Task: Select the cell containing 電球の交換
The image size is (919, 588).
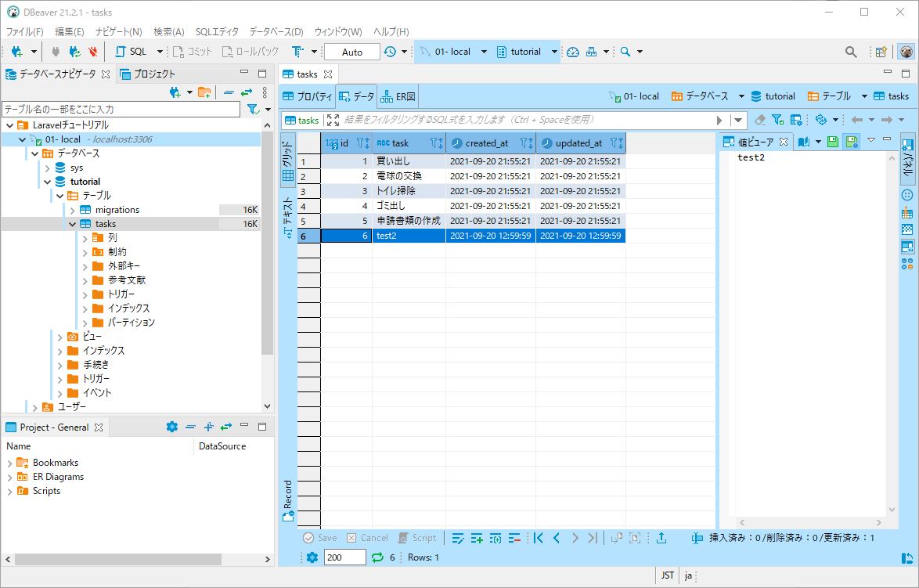Action: pyautogui.click(x=409, y=176)
